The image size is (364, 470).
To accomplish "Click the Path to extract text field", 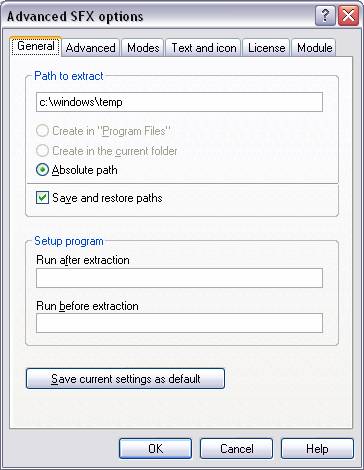I will (x=179, y=102).
